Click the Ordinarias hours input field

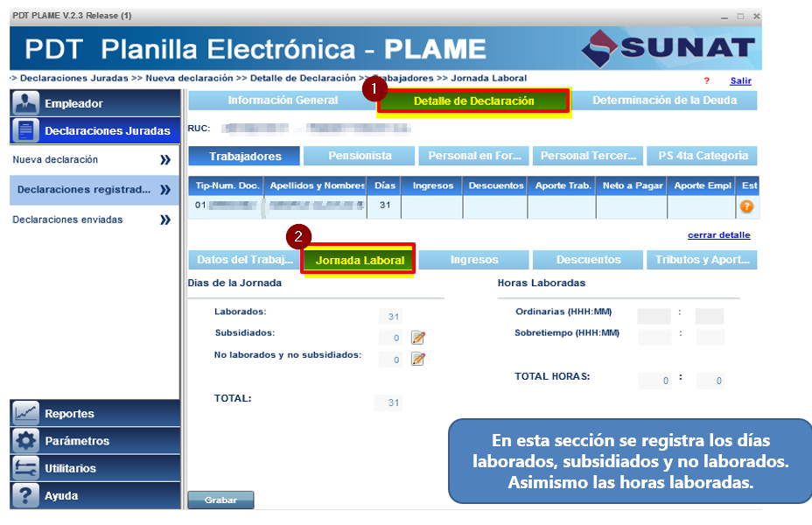pyautogui.click(x=654, y=317)
